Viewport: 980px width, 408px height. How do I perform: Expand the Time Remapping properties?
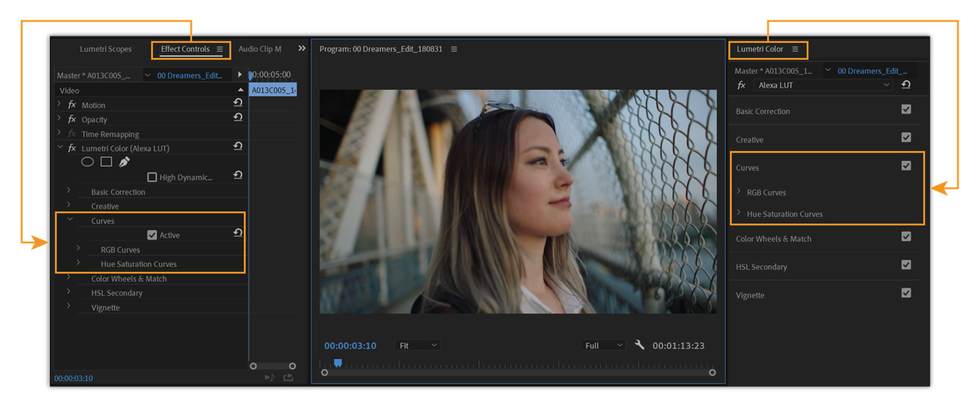(59, 132)
